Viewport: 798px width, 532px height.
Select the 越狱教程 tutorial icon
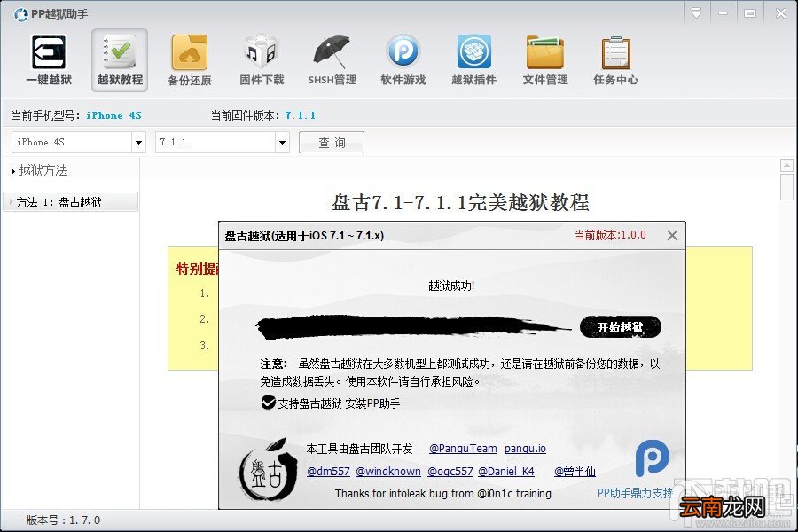pos(120,59)
